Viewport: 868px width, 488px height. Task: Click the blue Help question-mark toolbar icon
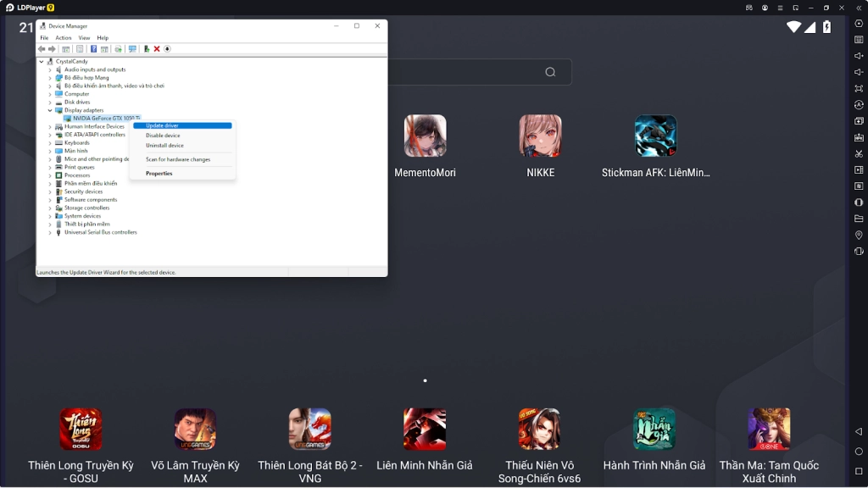[93, 48]
